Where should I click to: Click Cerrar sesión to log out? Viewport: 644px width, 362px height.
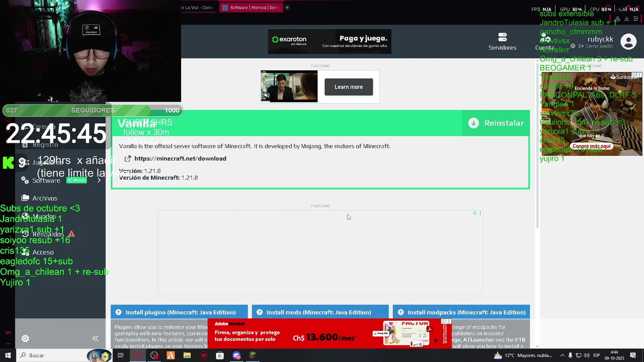(599, 46)
